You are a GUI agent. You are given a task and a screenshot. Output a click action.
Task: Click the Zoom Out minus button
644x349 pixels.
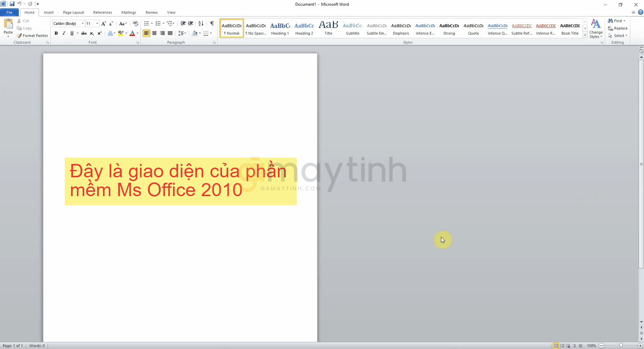click(x=601, y=346)
